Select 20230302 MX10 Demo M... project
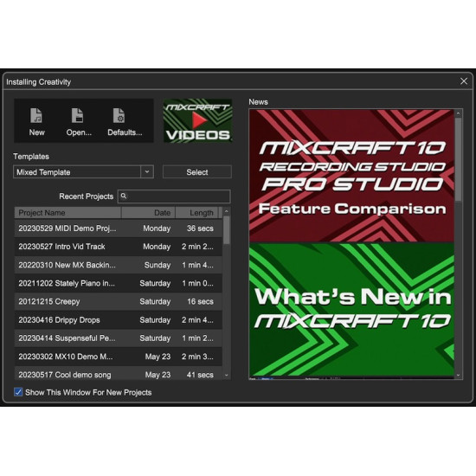 coord(119,357)
